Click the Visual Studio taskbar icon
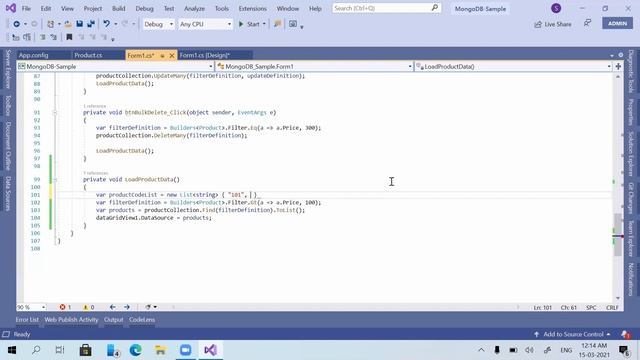This screenshot has width=640, height=360. point(211,350)
